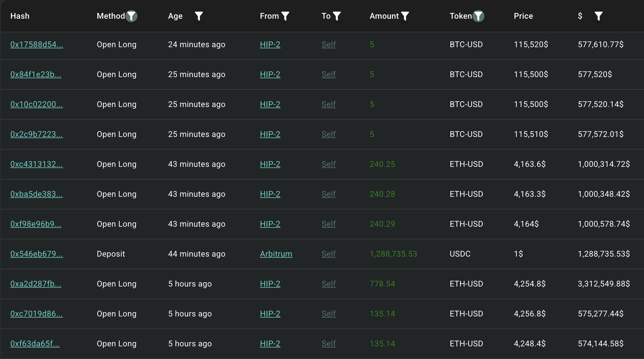Click the To column filter icon
This screenshot has height=359, width=644.
click(x=337, y=16)
